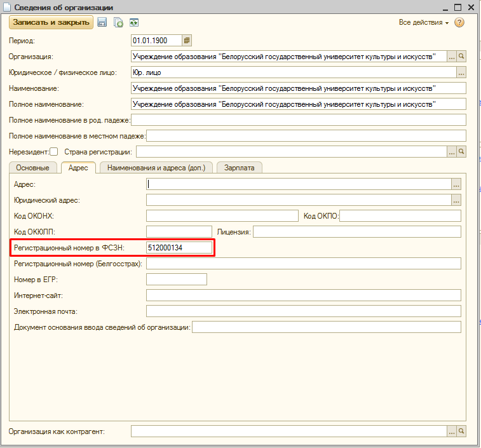Click the magnifier icon next to Организация
Viewport: 481px width, 448px height.
(462, 57)
